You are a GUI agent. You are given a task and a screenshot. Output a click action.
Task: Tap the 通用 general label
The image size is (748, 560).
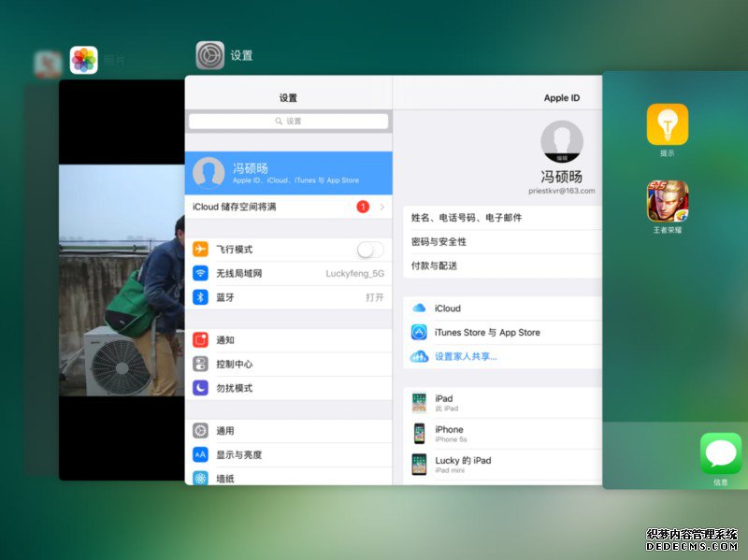[x=225, y=431]
